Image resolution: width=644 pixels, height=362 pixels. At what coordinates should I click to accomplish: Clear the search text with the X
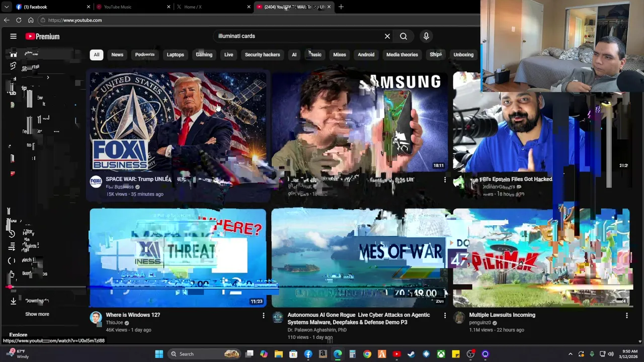(x=387, y=36)
